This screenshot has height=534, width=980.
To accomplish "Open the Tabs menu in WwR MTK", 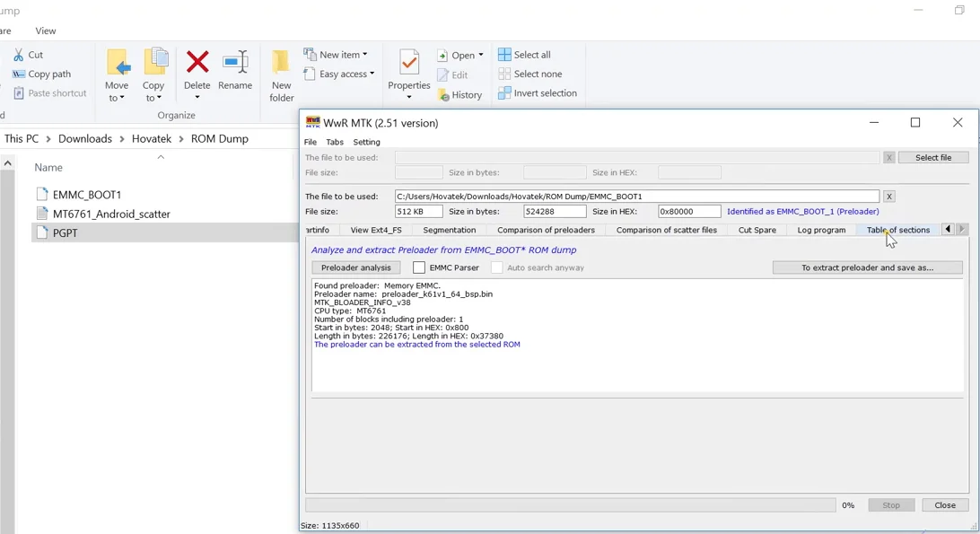I will click(x=335, y=142).
